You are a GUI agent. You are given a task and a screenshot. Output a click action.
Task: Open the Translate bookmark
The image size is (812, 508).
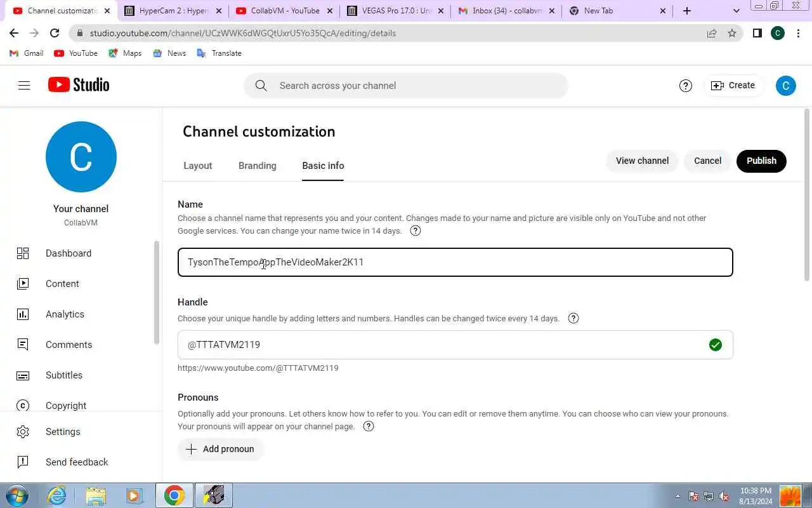pos(219,53)
